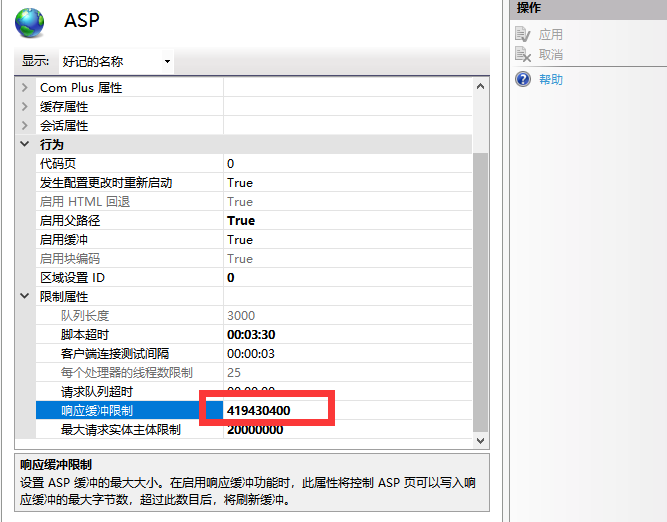Viewport: 667px width, 522px height.
Task: Select the 响应缓冲限制 property
Action: [254, 411]
